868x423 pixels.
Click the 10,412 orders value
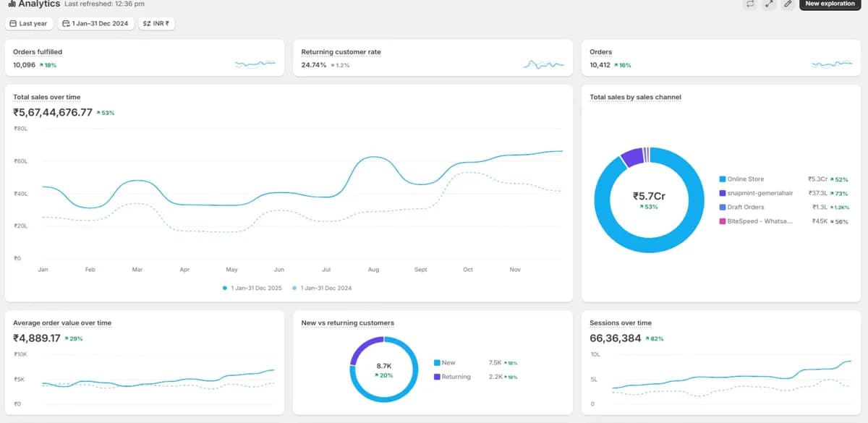tap(600, 65)
